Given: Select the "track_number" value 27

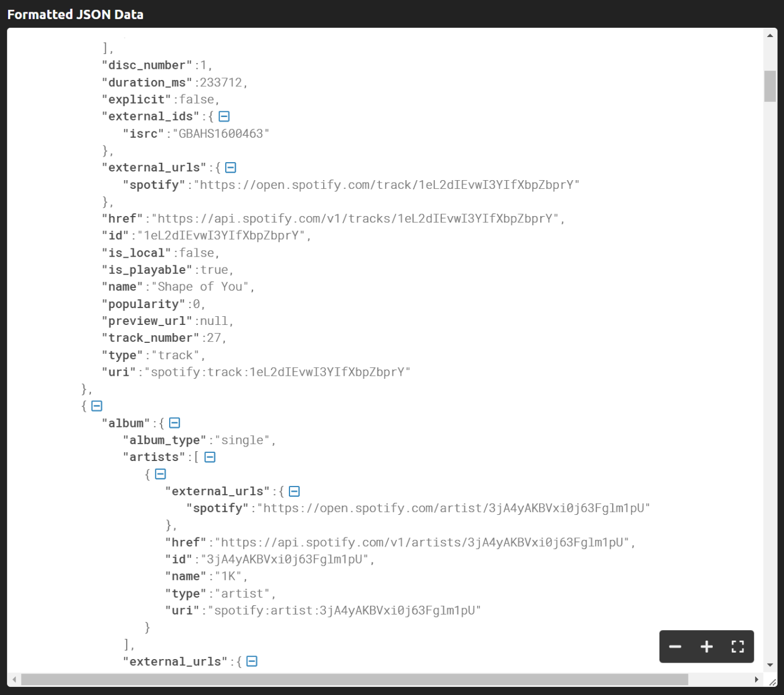Looking at the screenshot, I should pyautogui.click(x=214, y=338).
